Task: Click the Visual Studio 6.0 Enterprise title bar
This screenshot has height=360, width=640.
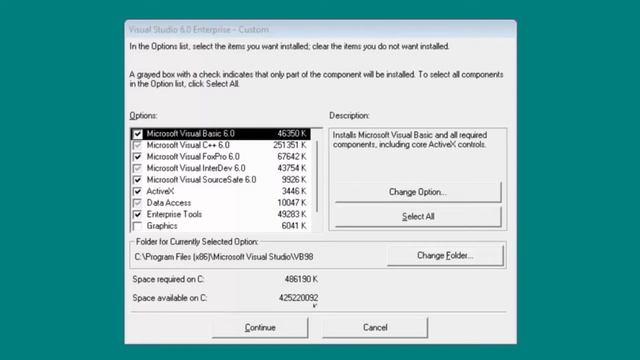Action: point(320,29)
